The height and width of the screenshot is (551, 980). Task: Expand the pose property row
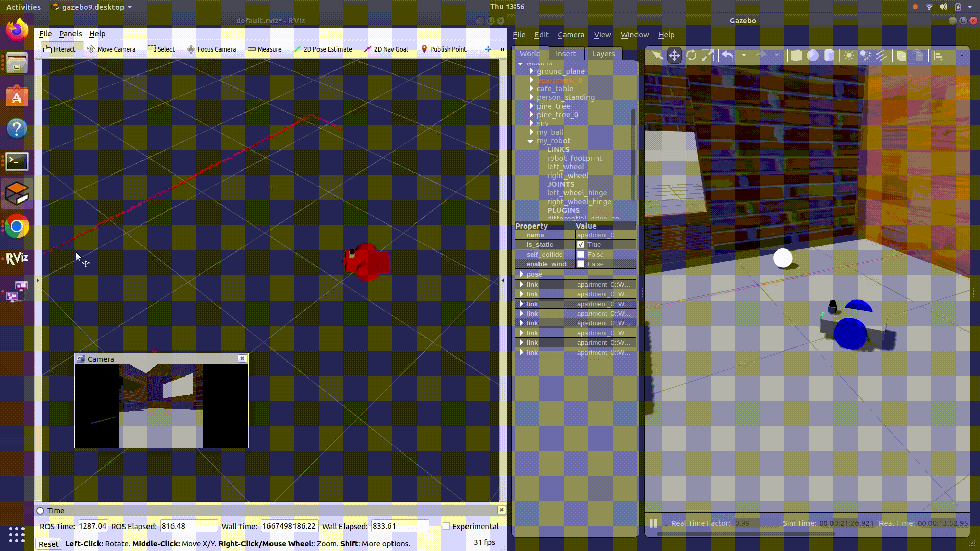pos(521,274)
